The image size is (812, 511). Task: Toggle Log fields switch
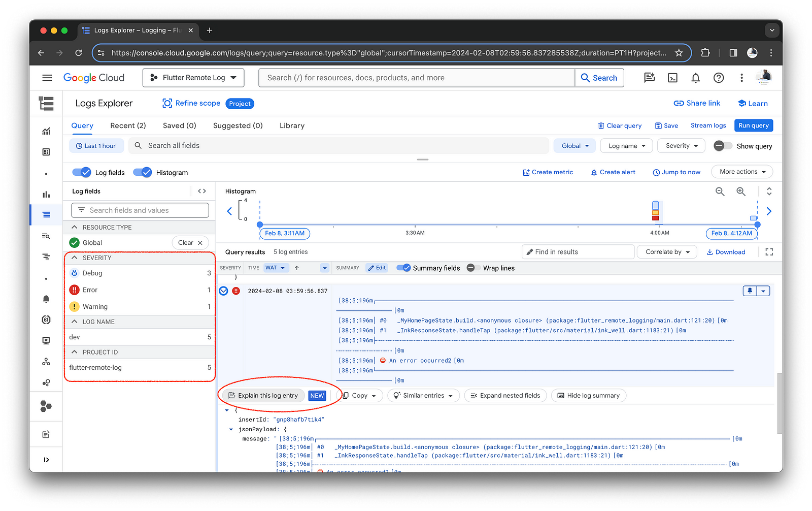point(82,172)
